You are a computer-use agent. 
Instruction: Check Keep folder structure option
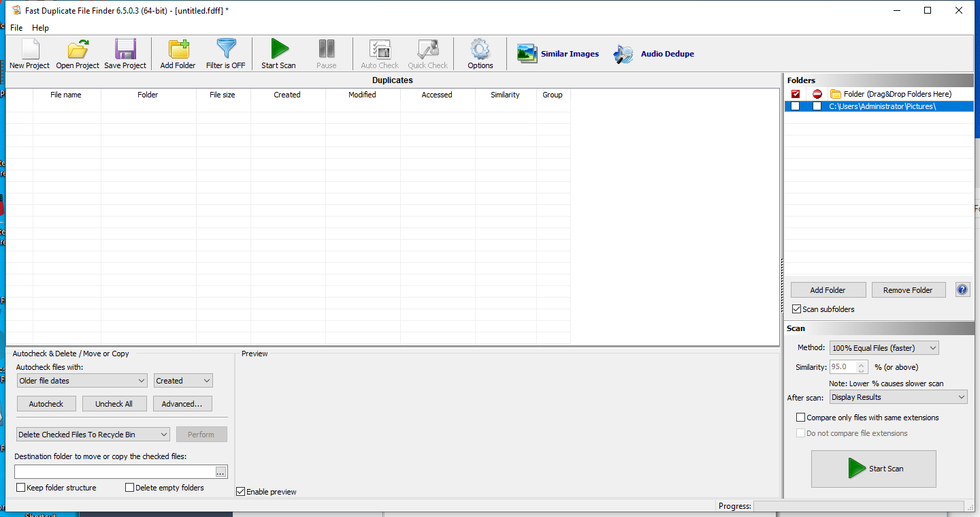[x=21, y=488]
